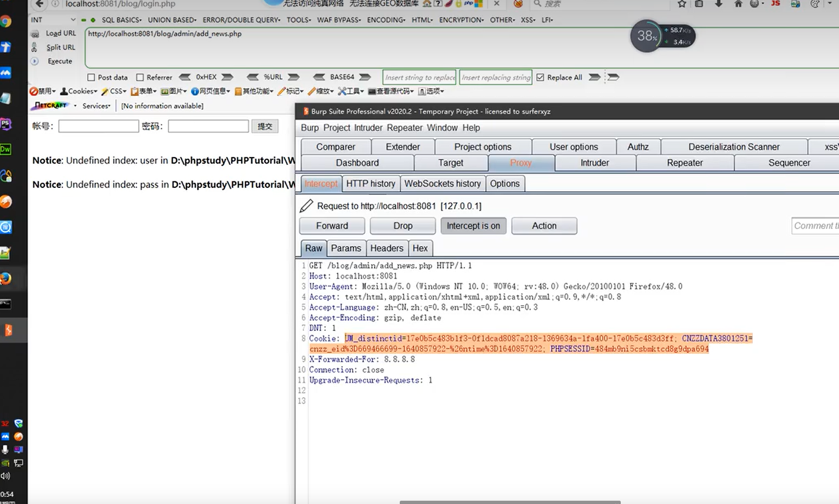
Task: Open Photoshop from the taskbar
Action: (x=6, y=124)
